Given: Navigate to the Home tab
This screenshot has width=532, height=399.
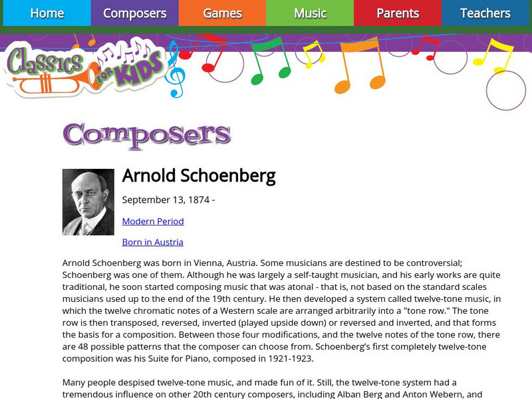Looking at the screenshot, I should (47, 13).
